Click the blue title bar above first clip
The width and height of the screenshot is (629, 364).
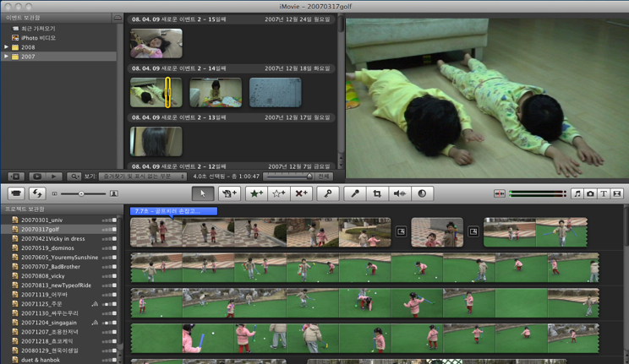173,211
